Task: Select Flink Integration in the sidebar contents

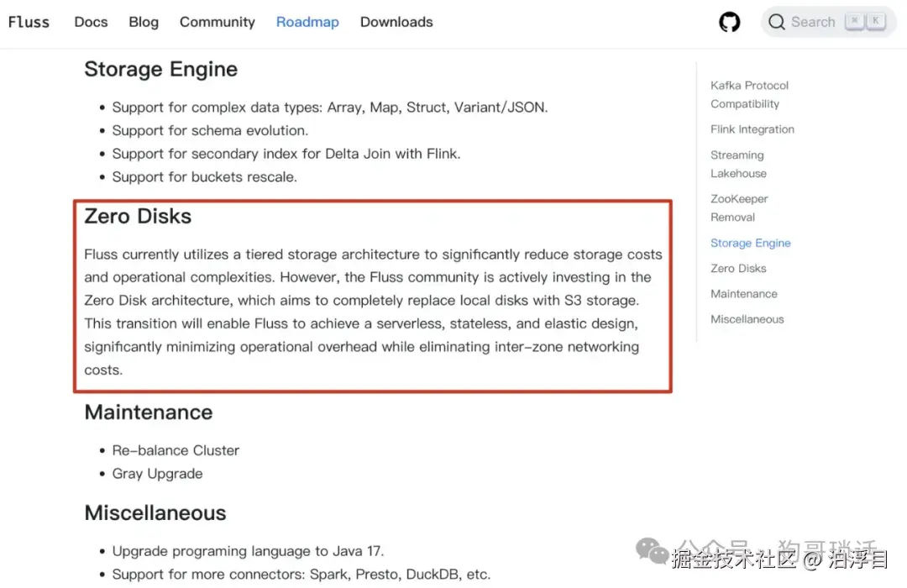Action: [752, 129]
